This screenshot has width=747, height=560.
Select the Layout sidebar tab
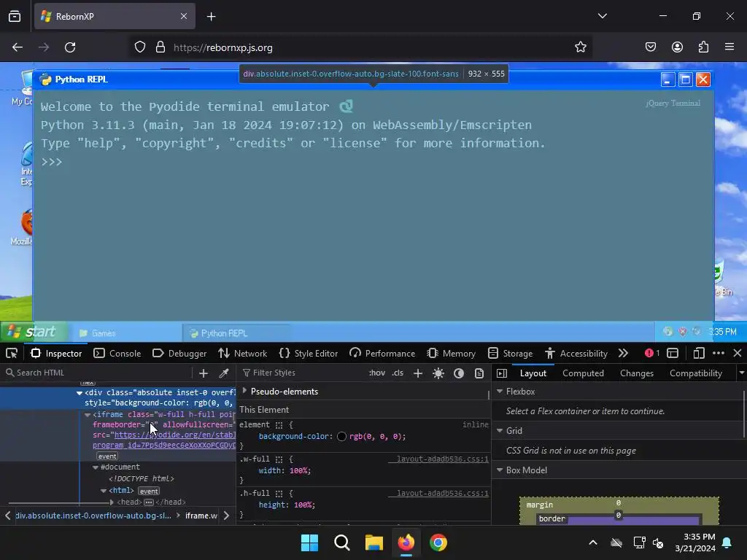point(533,373)
